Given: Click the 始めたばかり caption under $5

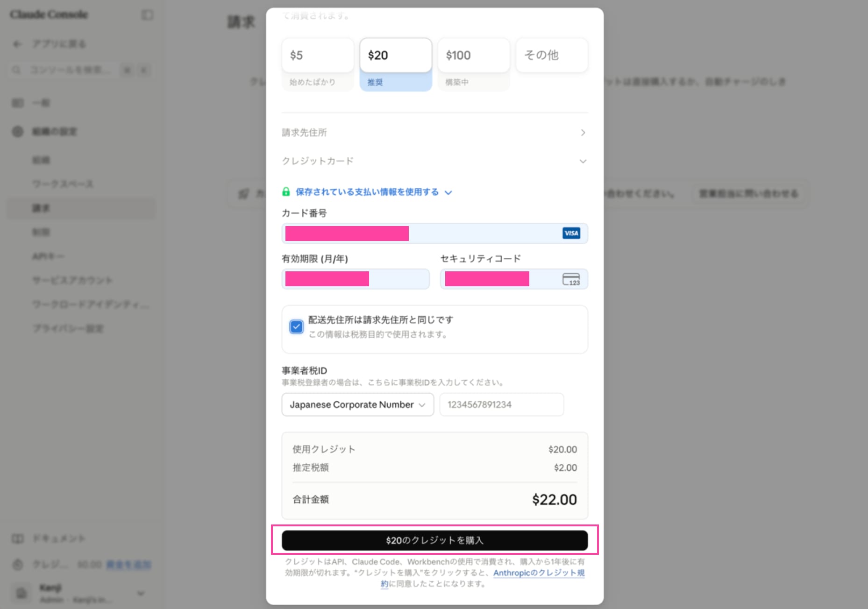Looking at the screenshot, I should 312,82.
